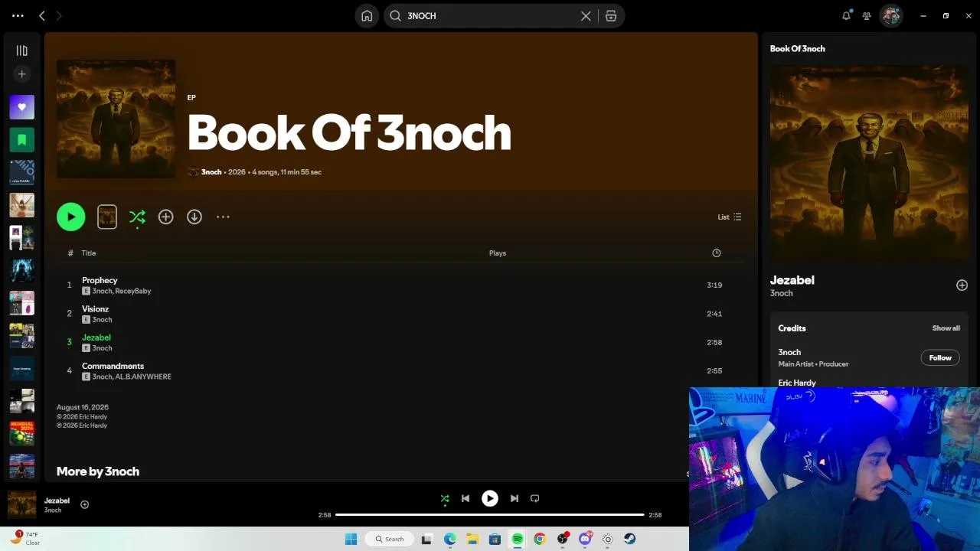980x551 pixels.
Task: Go back with the left arrow
Action: click(x=42, y=15)
